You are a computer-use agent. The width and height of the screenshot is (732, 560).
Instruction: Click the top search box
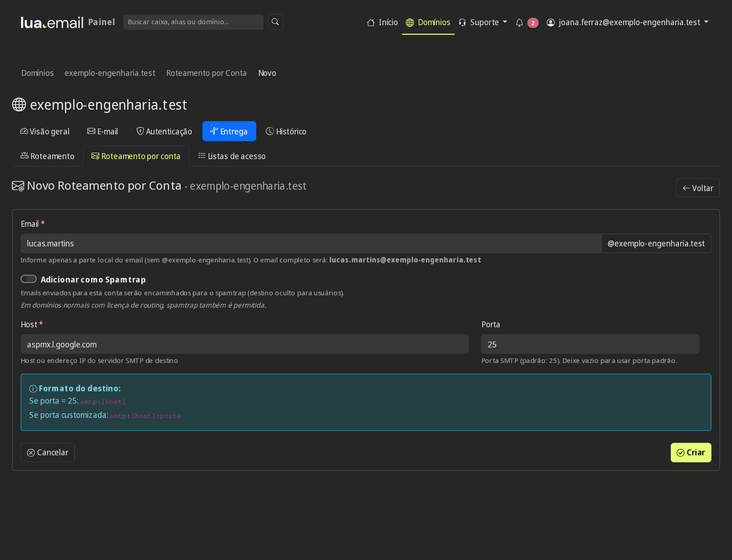tap(194, 22)
